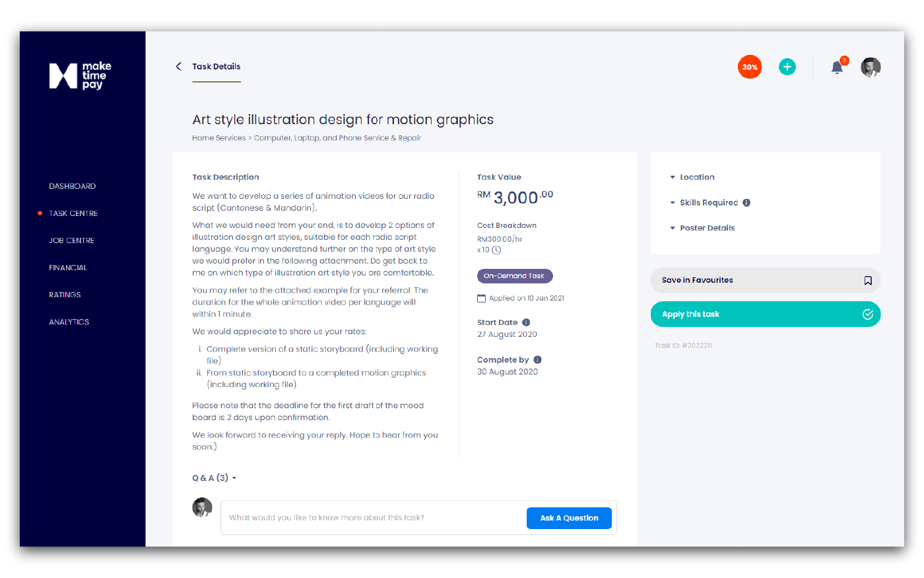The height and width of the screenshot is (578, 924).
Task: Click the Apply this task button
Action: (x=766, y=314)
